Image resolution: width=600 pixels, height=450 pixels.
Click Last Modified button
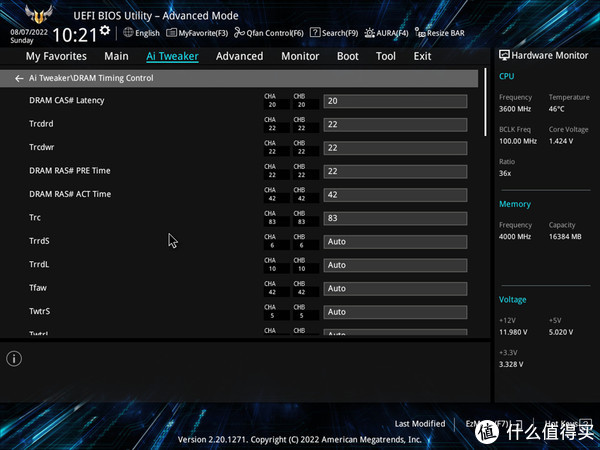[420, 424]
